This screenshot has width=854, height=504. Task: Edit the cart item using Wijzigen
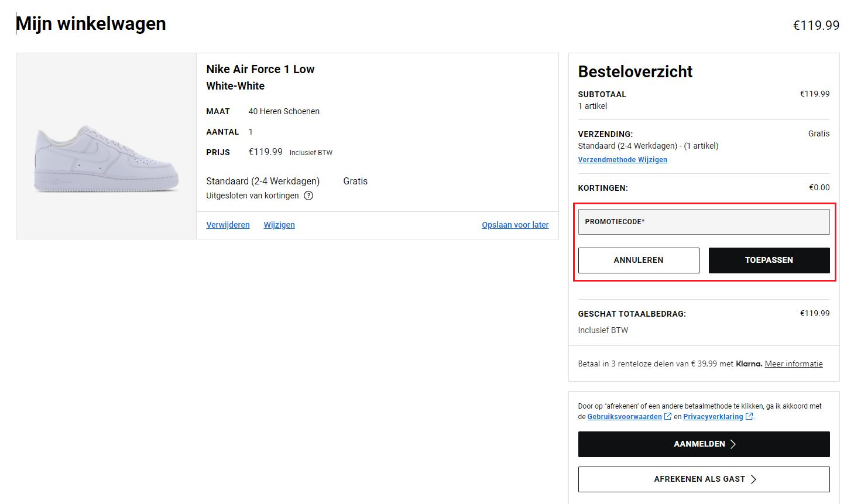pos(279,225)
